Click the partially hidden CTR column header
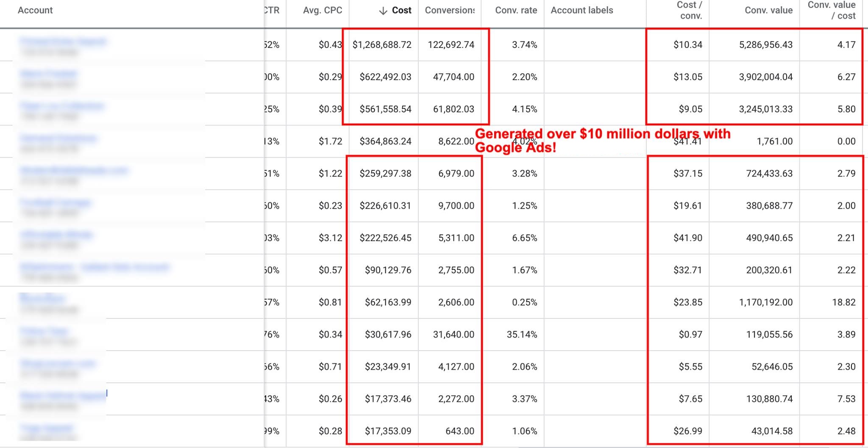This screenshot has width=868, height=448. click(x=272, y=10)
